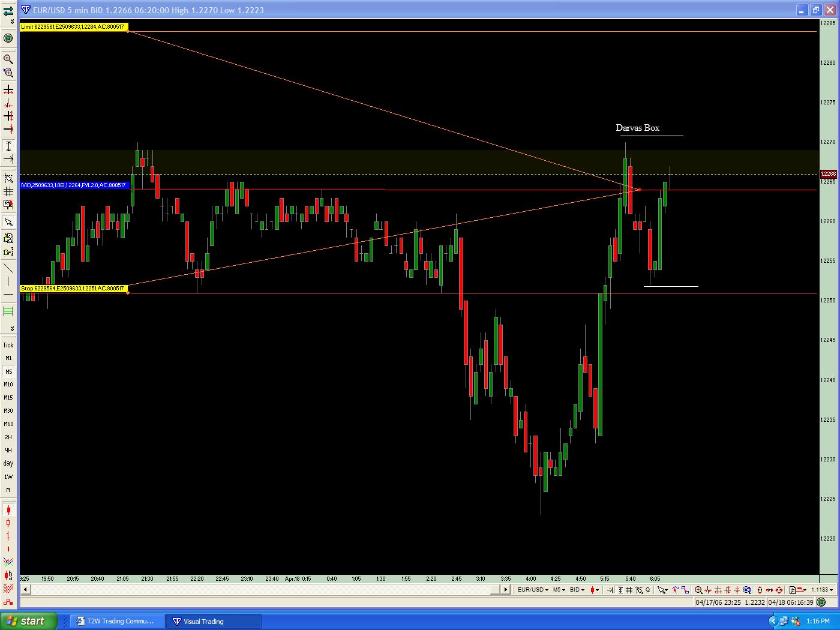Choose hollow candlestick chart style

point(8,523)
